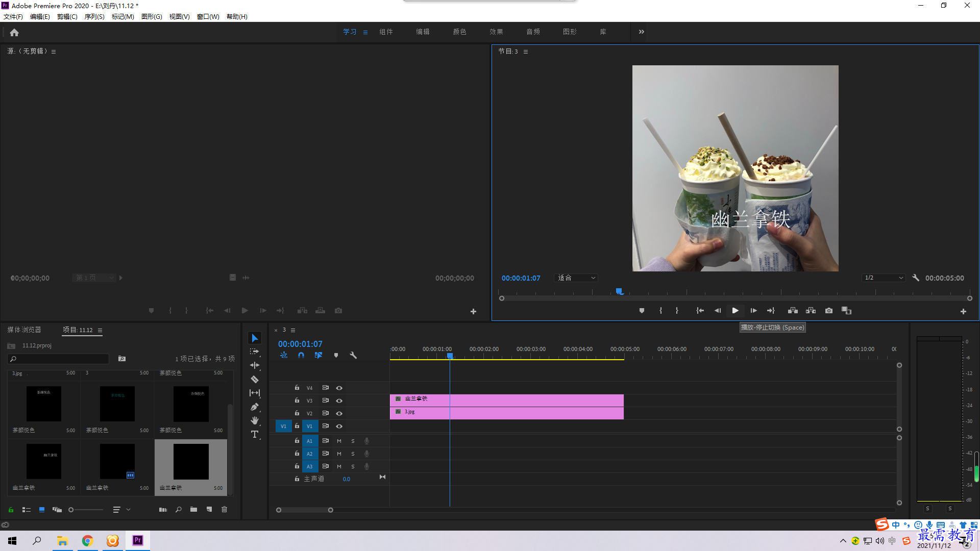Viewport: 980px width, 551px height.
Task: Select the Pen tool
Action: [x=255, y=407]
